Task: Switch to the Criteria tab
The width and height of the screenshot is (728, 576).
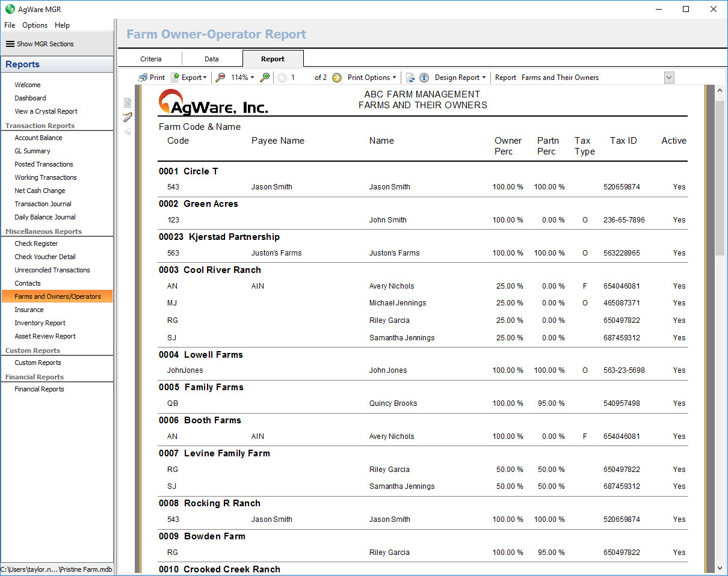Action: [x=151, y=59]
